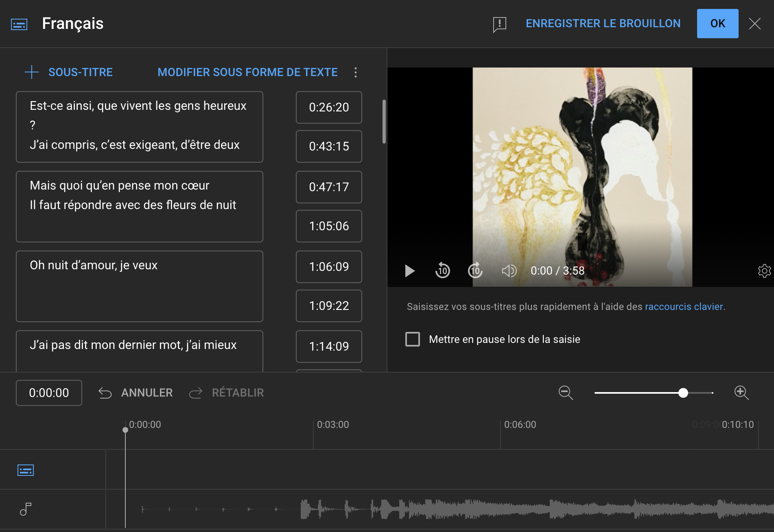Click the 0:47:17 time field

[329, 187]
